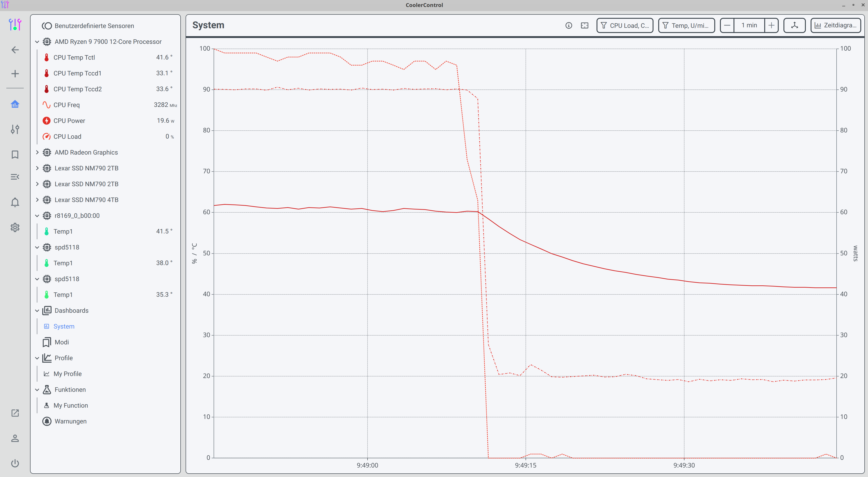Click the back arrow navigation icon
The height and width of the screenshot is (477, 868).
point(15,49)
